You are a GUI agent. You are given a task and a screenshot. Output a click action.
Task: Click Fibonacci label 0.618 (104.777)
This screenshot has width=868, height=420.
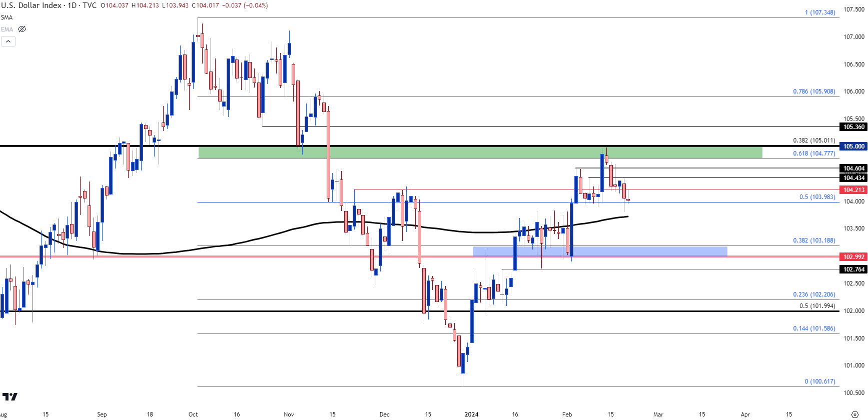(814, 153)
